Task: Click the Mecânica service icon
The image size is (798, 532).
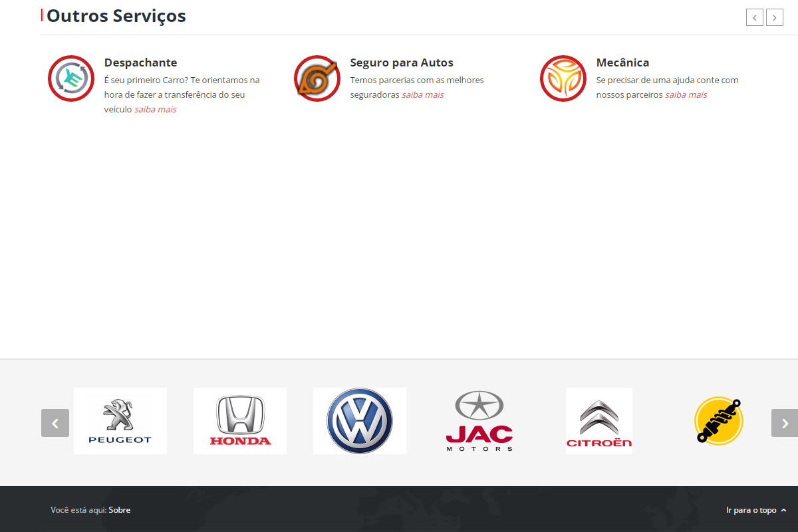Action: (563, 78)
